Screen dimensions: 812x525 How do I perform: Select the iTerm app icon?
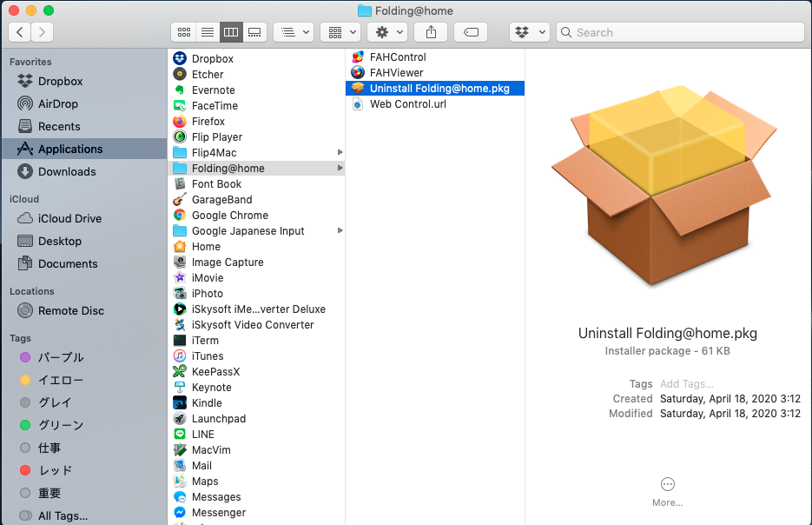pos(180,341)
